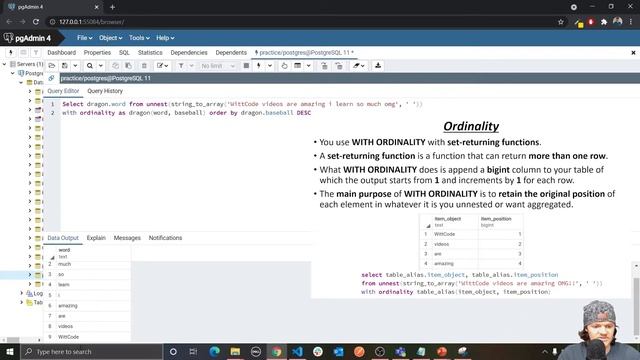Switch to the Dependencies tab
The width and height of the screenshot is (640, 360).
click(189, 53)
